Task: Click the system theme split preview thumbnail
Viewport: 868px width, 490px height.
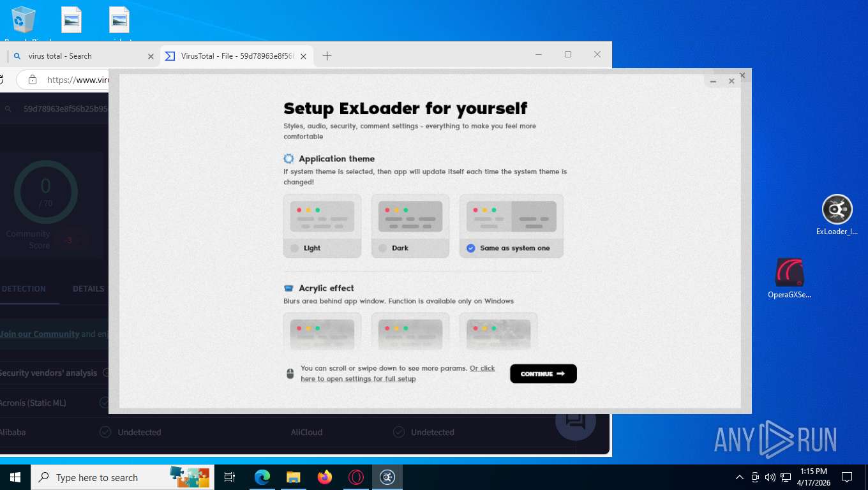Action: tap(511, 217)
